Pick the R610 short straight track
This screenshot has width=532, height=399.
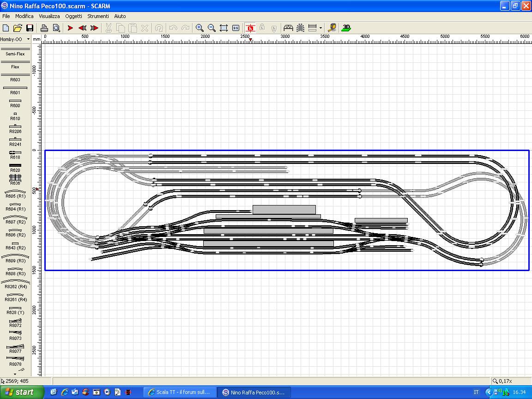[x=15, y=116]
